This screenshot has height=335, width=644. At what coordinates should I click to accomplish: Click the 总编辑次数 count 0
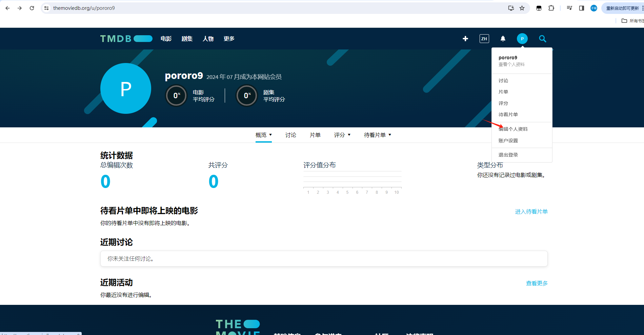[105, 182]
